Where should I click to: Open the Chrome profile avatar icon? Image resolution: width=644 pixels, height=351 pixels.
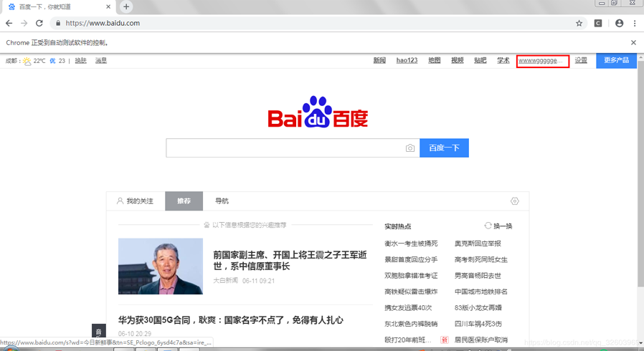620,24
